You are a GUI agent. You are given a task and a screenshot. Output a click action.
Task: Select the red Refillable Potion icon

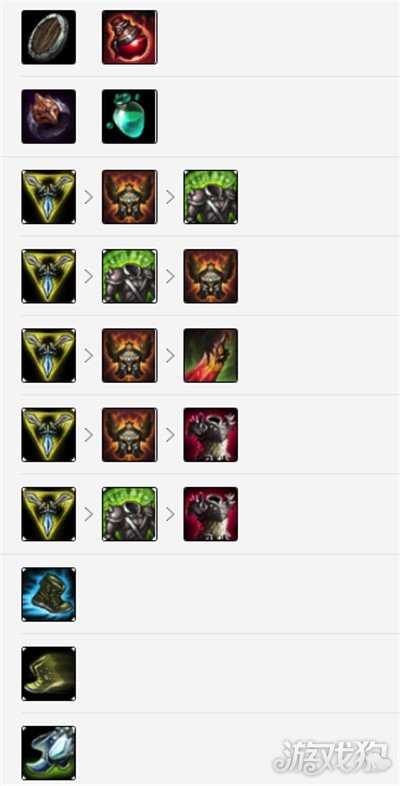point(129,37)
